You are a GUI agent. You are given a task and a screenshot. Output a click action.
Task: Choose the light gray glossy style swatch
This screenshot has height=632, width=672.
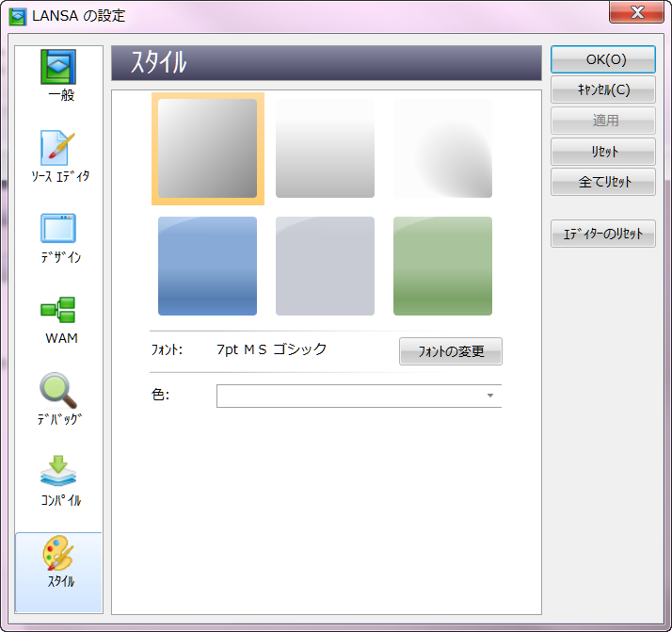[325, 266]
